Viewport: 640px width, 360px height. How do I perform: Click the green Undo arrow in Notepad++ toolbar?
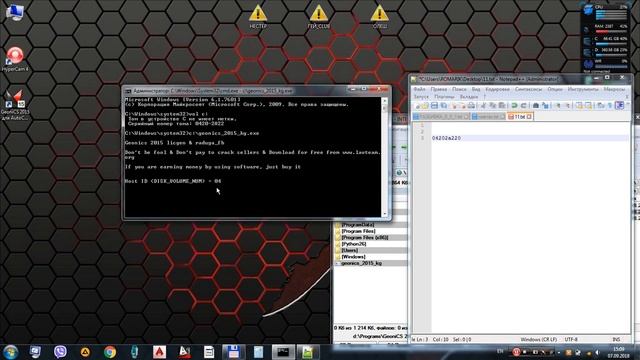point(514,106)
